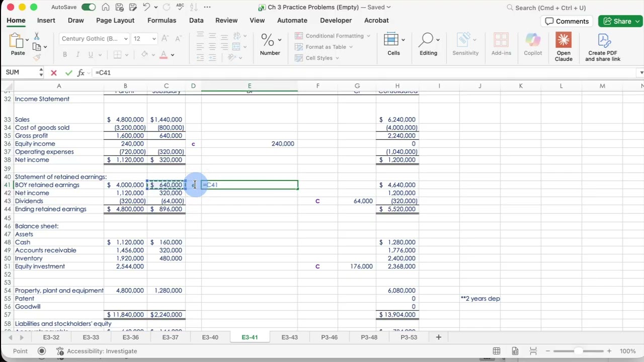Click the Redo arrow icon
The width and height of the screenshot is (644, 362).
[167, 8]
